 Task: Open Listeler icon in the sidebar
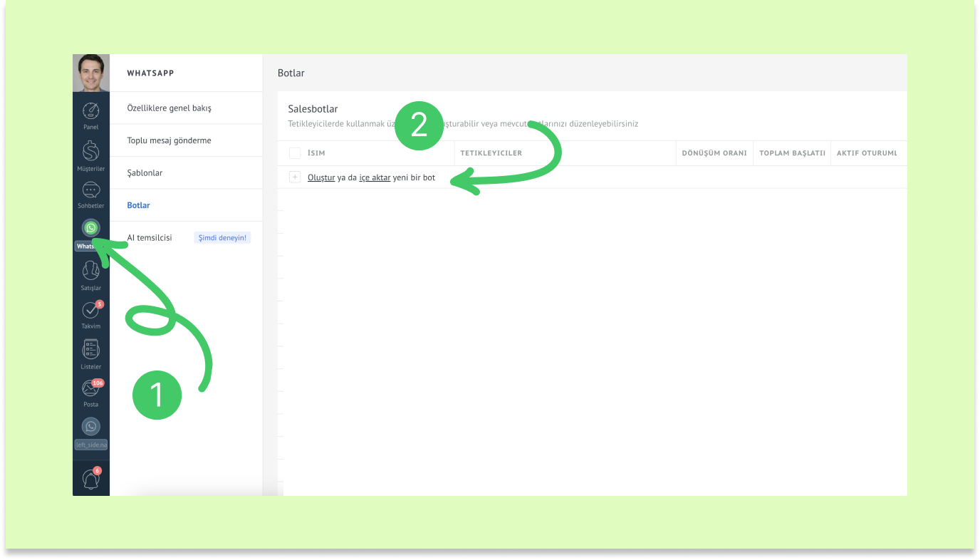[x=90, y=351]
